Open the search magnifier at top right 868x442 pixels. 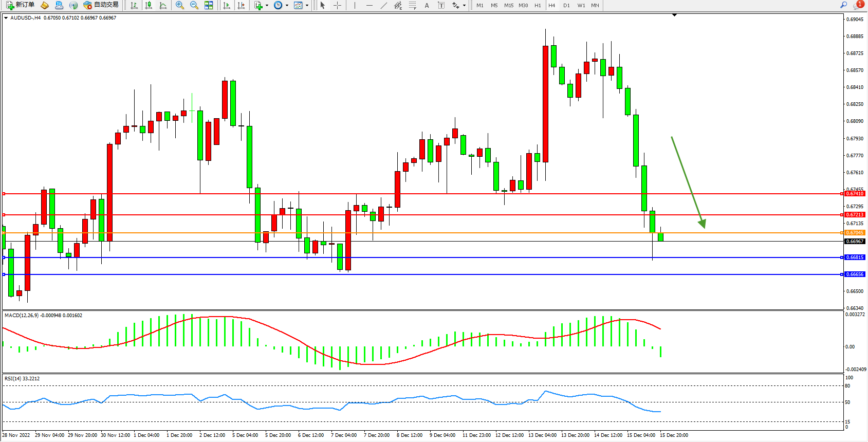[x=843, y=5]
